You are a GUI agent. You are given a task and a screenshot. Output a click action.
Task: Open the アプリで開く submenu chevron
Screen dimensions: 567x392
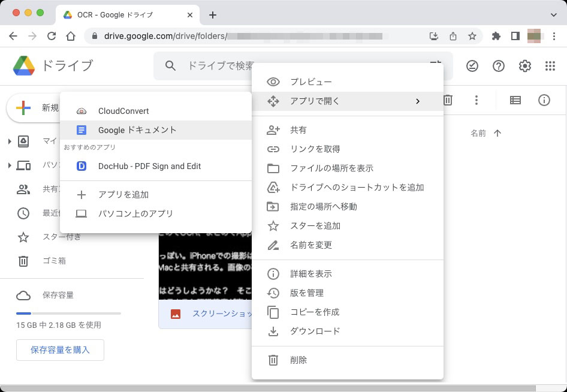coord(418,101)
